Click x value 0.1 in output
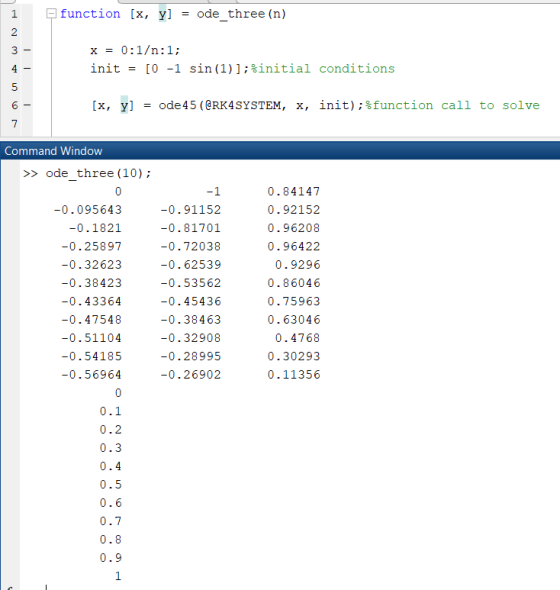This screenshot has width=560, height=590. coord(111,411)
